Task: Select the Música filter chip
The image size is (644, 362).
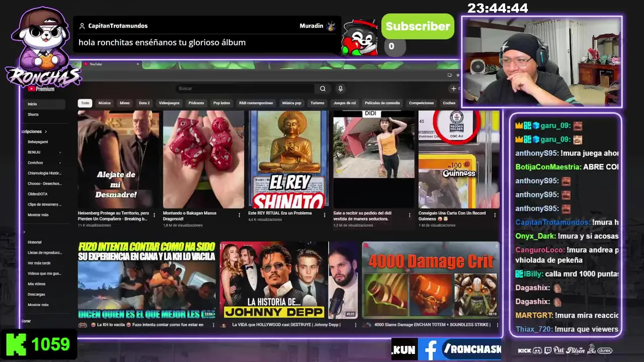Action: pos(104,103)
